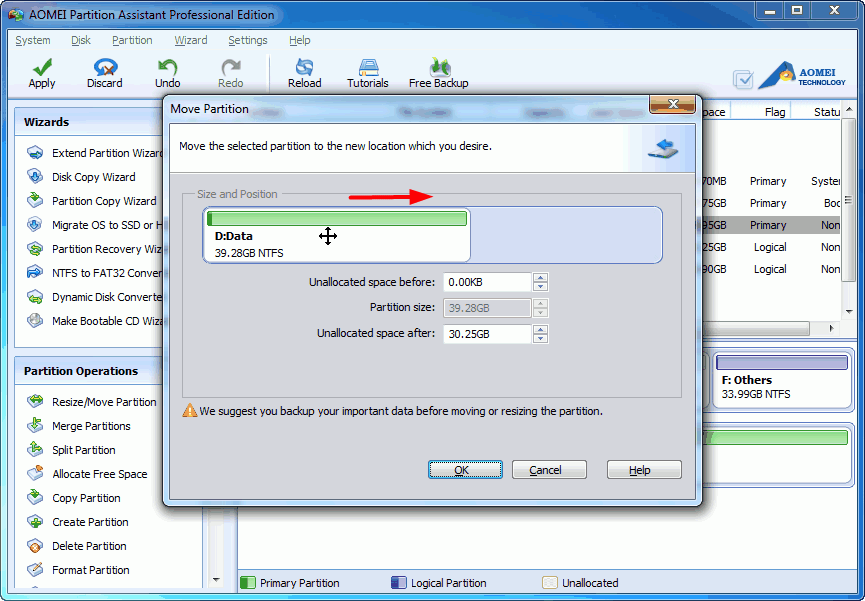Open Partition Recovery Wizard icon

click(x=36, y=249)
